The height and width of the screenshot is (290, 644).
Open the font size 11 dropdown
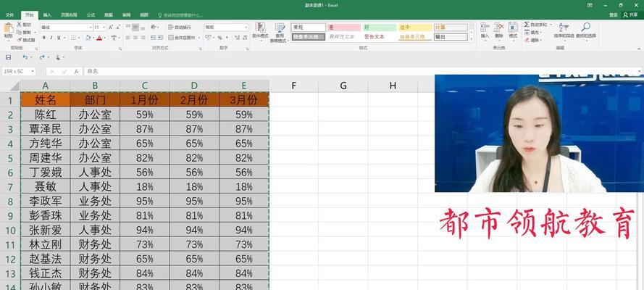click(104, 28)
